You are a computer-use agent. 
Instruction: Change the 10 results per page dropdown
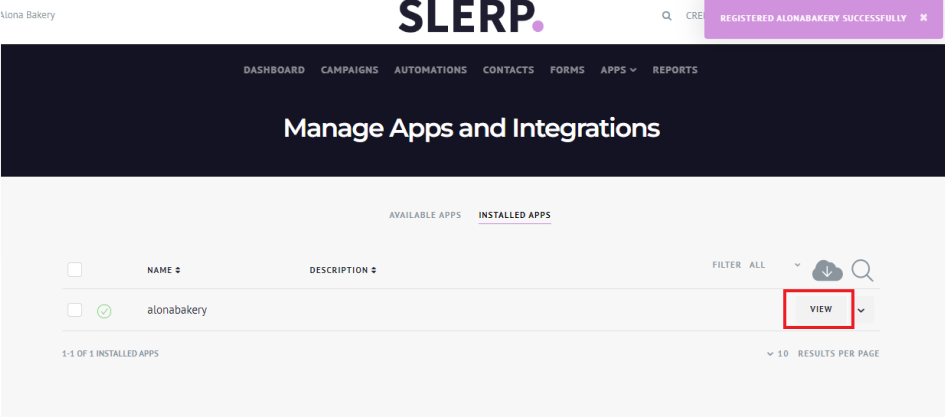click(778, 354)
